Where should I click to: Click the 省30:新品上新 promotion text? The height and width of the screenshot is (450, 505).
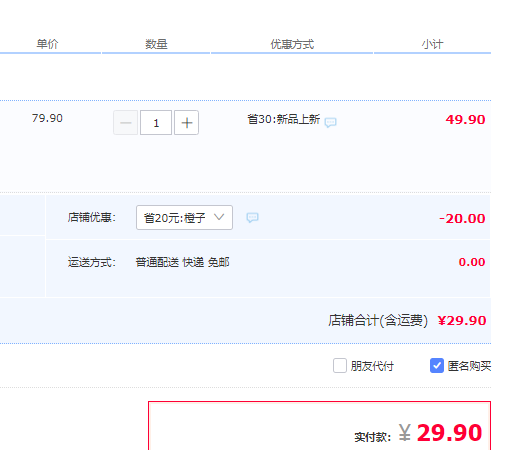[284, 119]
